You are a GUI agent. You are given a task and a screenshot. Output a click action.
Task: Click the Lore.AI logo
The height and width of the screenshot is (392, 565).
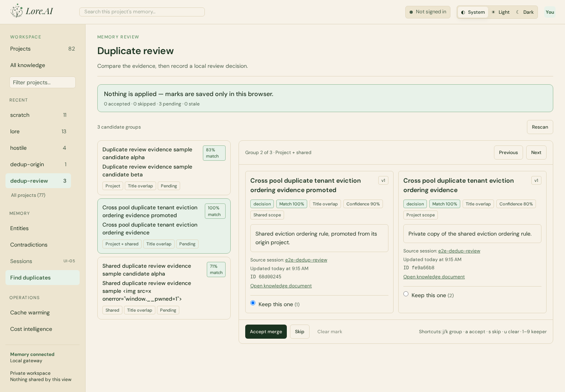(x=32, y=11)
